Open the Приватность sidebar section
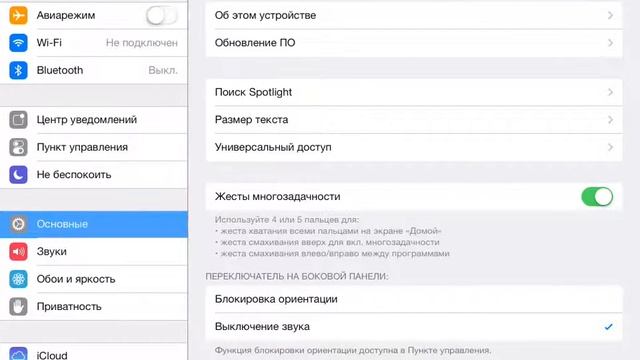This screenshot has width=640, height=360. pyautogui.click(x=94, y=307)
